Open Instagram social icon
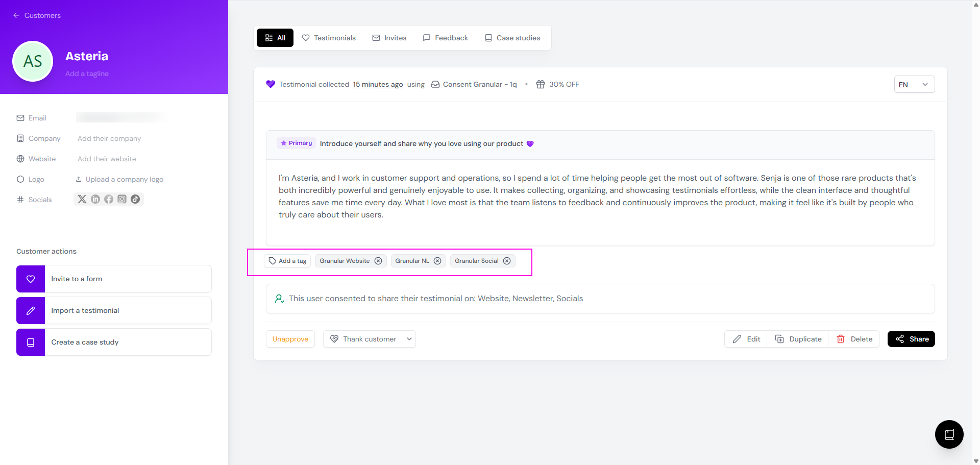 [122, 199]
